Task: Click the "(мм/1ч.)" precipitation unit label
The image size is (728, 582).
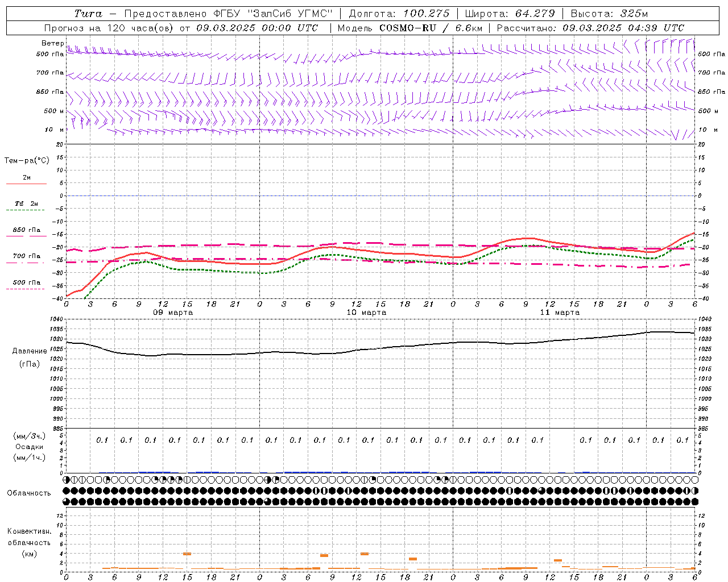Action: click(x=30, y=458)
